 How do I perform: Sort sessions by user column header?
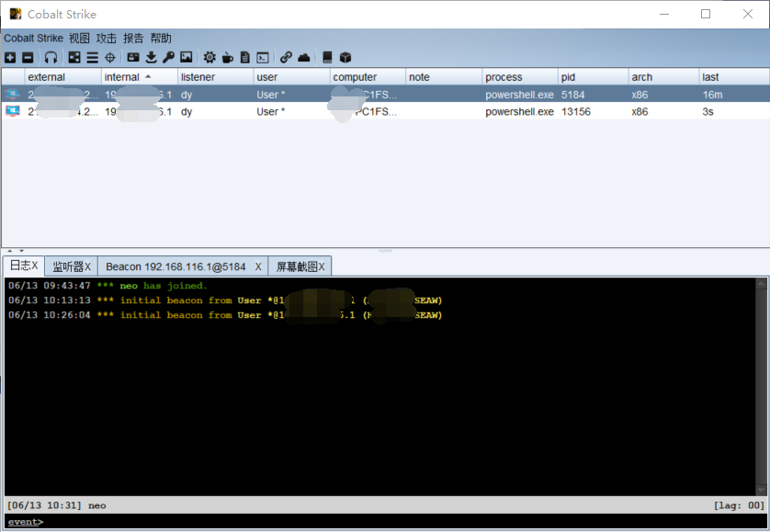(291, 77)
